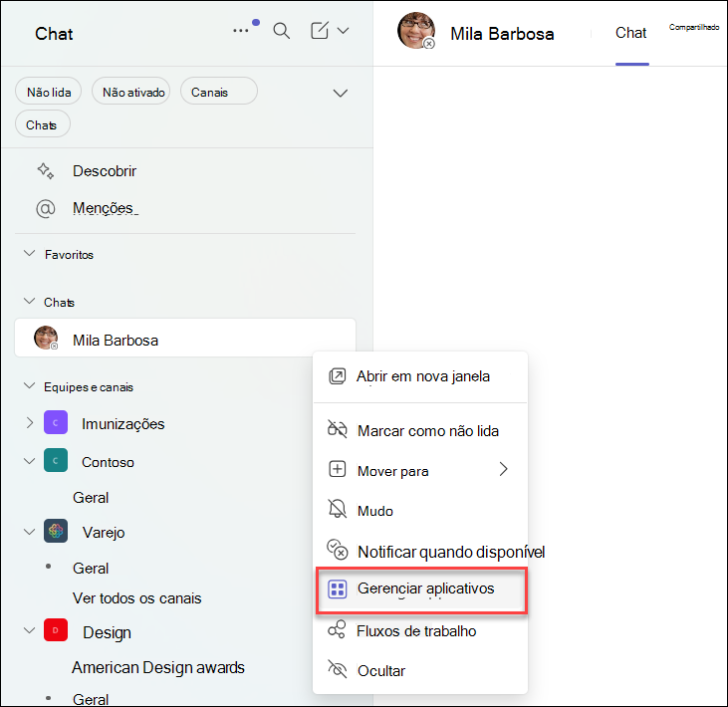Click the Gerenciar aplicativos grid icon
728x707 pixels.
[338, 589]
